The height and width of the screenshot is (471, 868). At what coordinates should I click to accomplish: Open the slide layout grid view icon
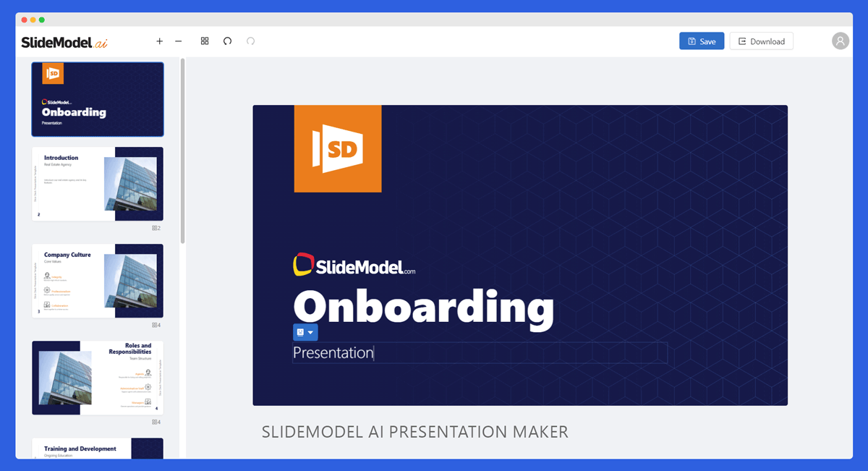tap(205, 41)
